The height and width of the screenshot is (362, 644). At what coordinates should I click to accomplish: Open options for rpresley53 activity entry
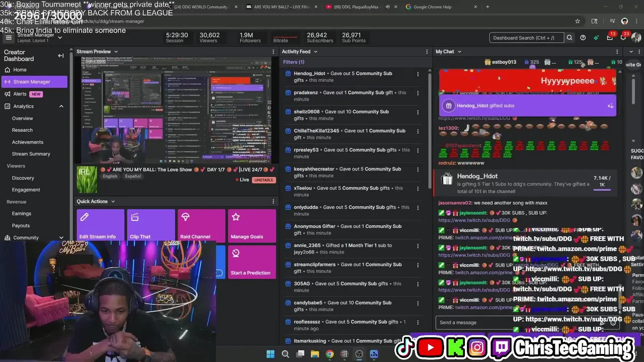pos(418,150)
